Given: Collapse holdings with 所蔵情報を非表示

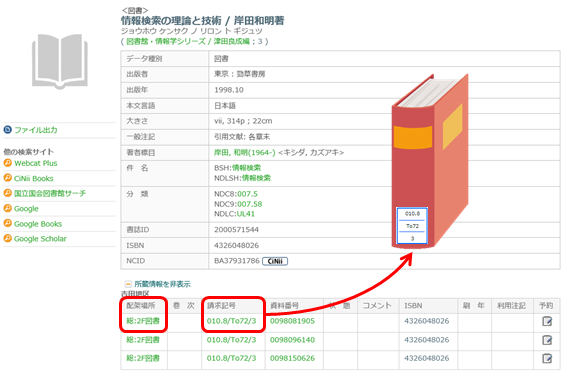Looking at the screenshot, I should 162,284.
